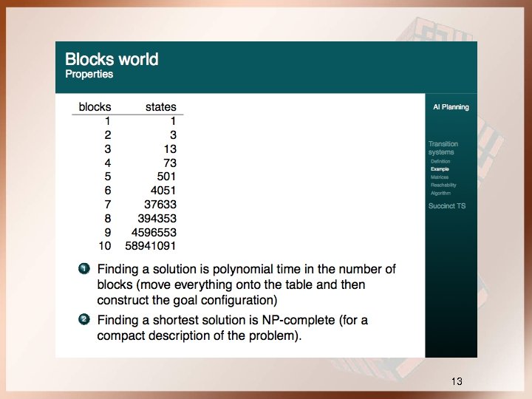Screen dimensions: 532x399
Task: Click the states value 4051
Action: coord(163,191)
